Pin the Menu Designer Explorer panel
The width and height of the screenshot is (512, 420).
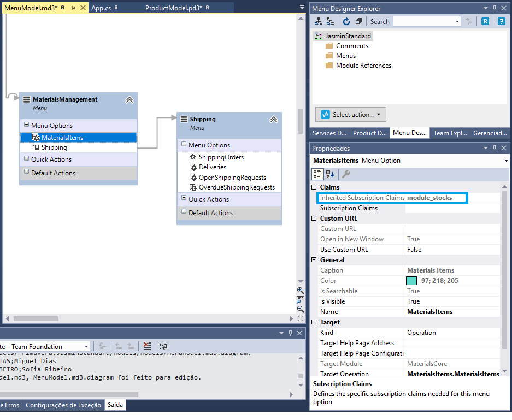495,8
